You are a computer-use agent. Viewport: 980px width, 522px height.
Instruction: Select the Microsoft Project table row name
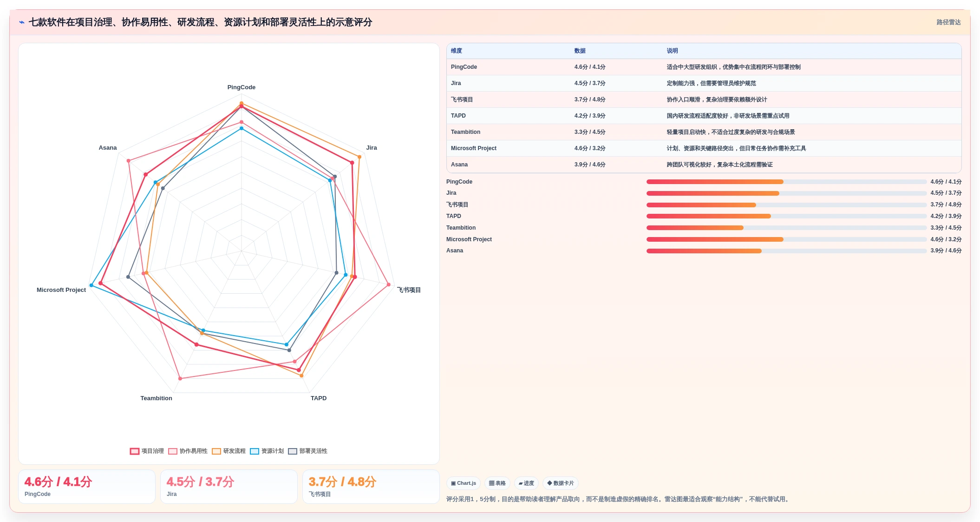tap(474, 148)
